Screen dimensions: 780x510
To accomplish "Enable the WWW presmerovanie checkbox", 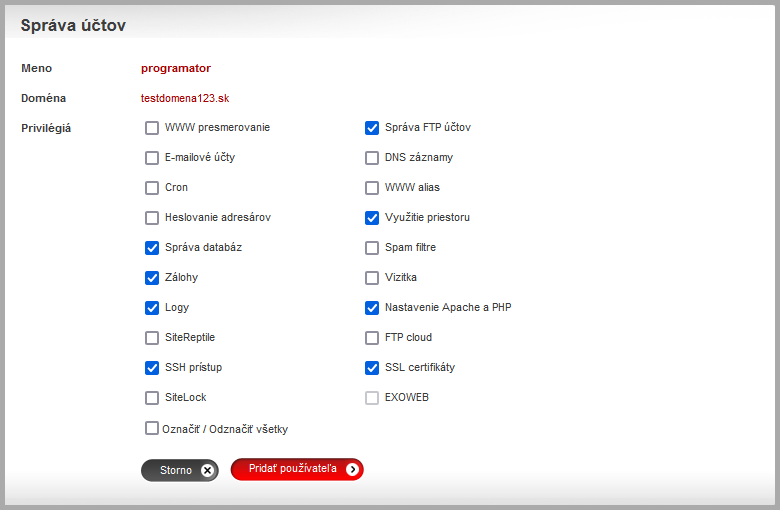I will point(152,128).
